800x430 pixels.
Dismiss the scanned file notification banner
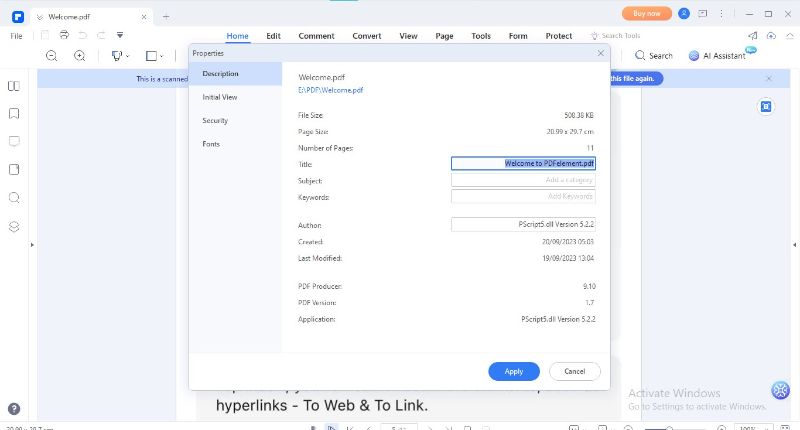(769, 79)
